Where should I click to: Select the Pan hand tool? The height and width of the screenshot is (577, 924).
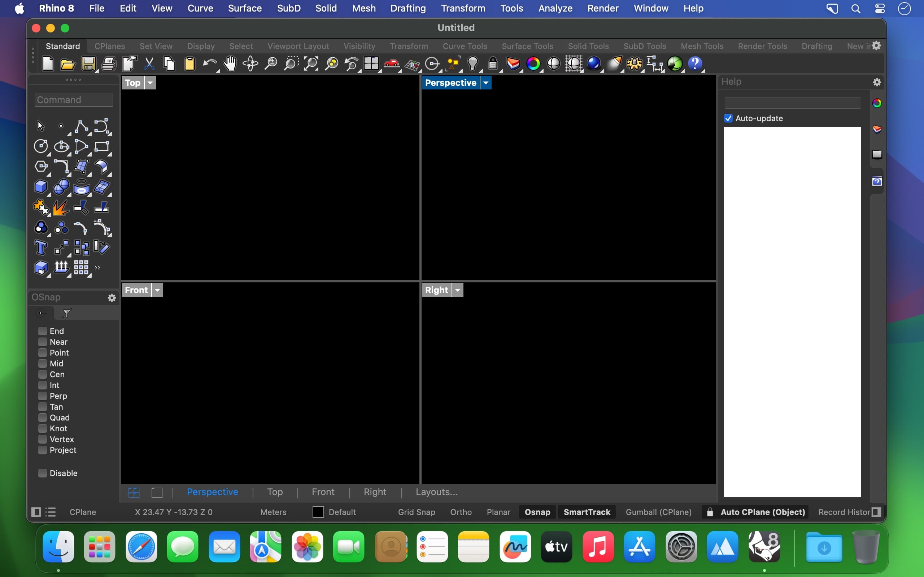click(x=230, y=64)
